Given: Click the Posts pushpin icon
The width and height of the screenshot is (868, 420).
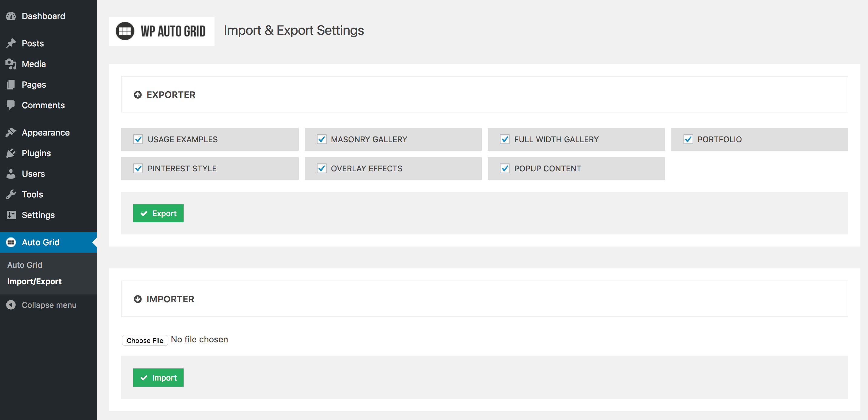Looking at the screenshot, I should [x=11, y=43].
